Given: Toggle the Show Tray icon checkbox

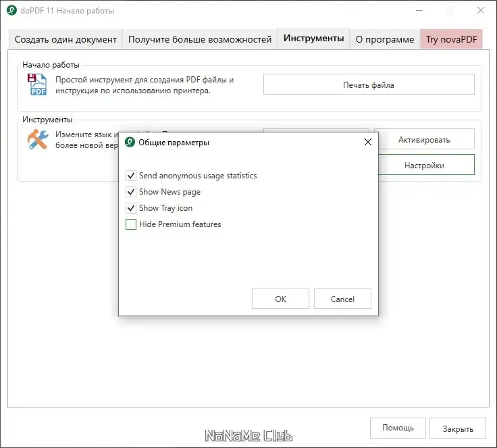Looking at the screenshot, I should [131, 208].
